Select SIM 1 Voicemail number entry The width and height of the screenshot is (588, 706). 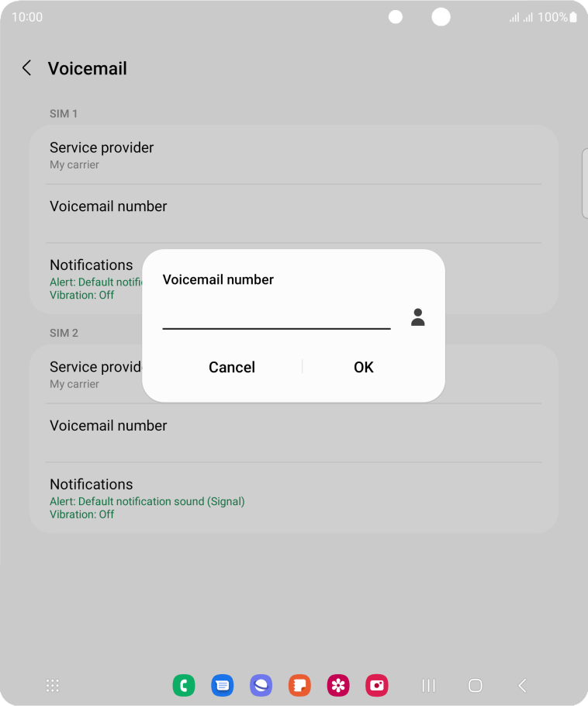[x=293, y=214]
